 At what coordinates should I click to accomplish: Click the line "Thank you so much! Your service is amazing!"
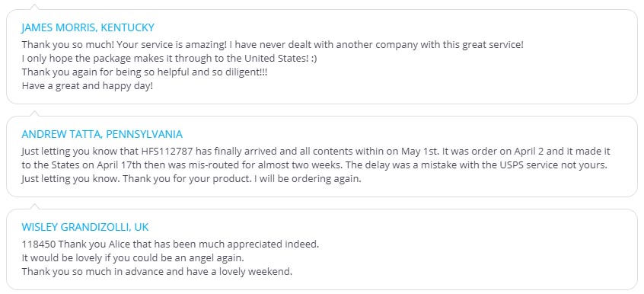[x=123, y=44]
